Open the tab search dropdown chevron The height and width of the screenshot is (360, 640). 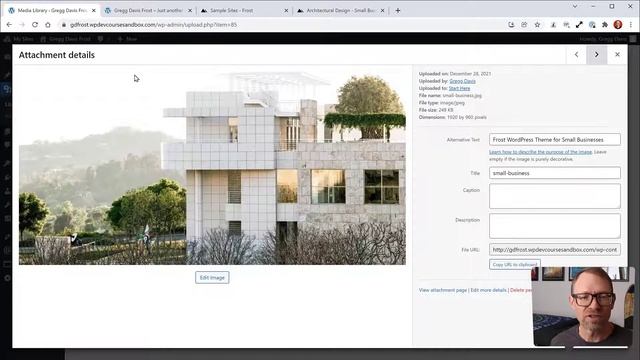575,7
